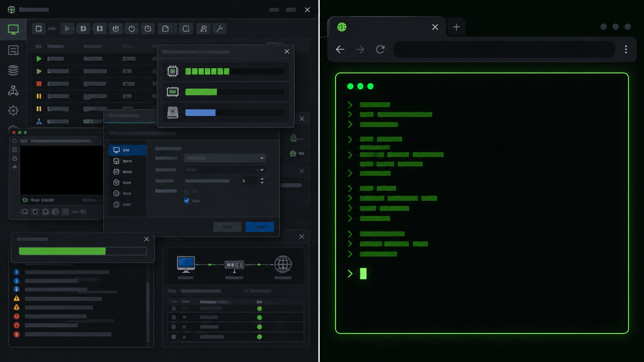The width and height of the screenshot is (644, 362).
Task: Click the rounded square new-machine icon in the toolbar
Action: [x=39, y=28]
